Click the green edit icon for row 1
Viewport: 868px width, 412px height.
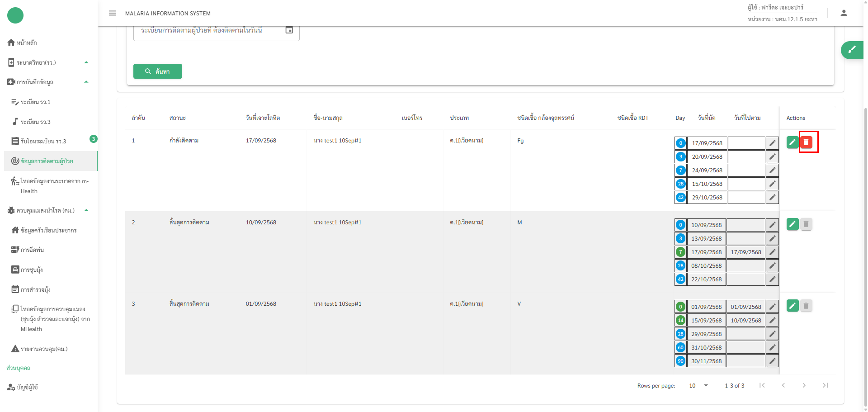pos(792,142)
